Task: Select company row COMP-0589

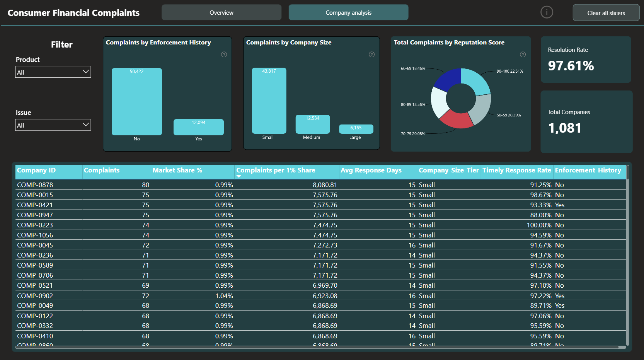Action: coord(321,265)
